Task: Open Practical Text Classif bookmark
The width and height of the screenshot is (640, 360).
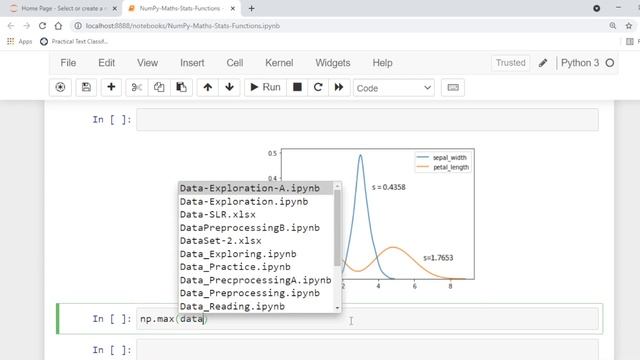Action: [x=74, y=42]
